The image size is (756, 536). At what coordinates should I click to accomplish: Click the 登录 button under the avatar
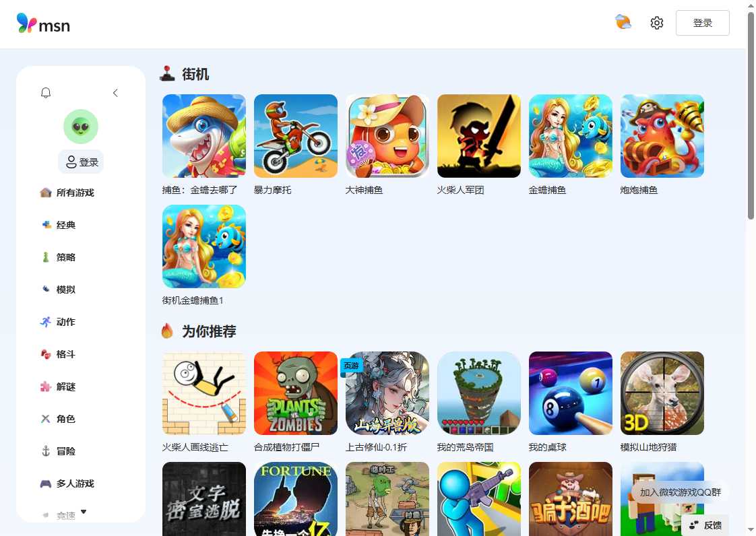click(x=81, y=162)
